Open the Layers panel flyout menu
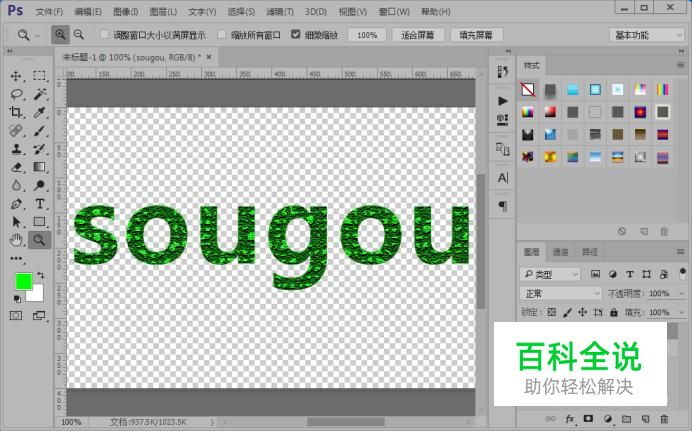 680,252
